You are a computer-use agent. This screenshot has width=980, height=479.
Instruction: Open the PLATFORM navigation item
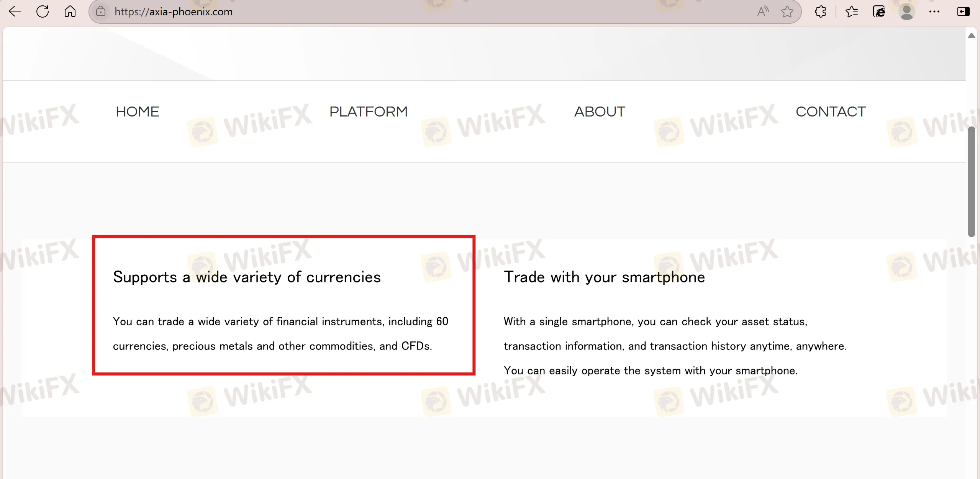pos(369,112)
